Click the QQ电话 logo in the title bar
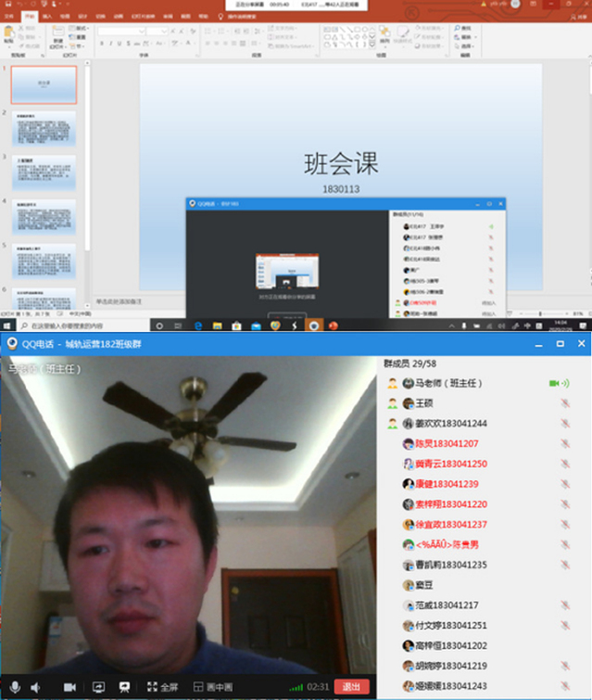Screen dimensions: 592x700 [x=13, y=343]
